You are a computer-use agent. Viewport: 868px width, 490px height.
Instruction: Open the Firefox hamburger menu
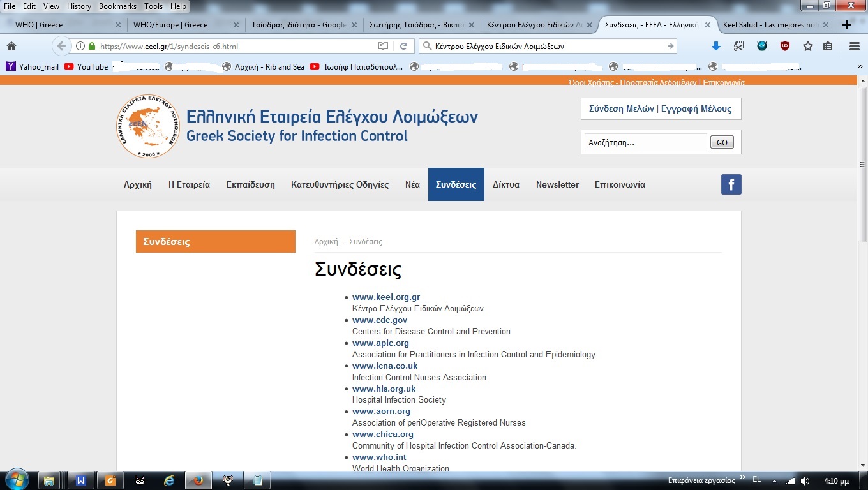855,46
